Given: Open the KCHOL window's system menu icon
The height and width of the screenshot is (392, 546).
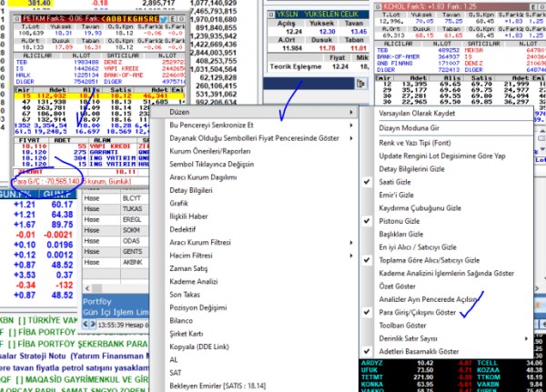Looking at the screenshot, I should tap(379, 6).
